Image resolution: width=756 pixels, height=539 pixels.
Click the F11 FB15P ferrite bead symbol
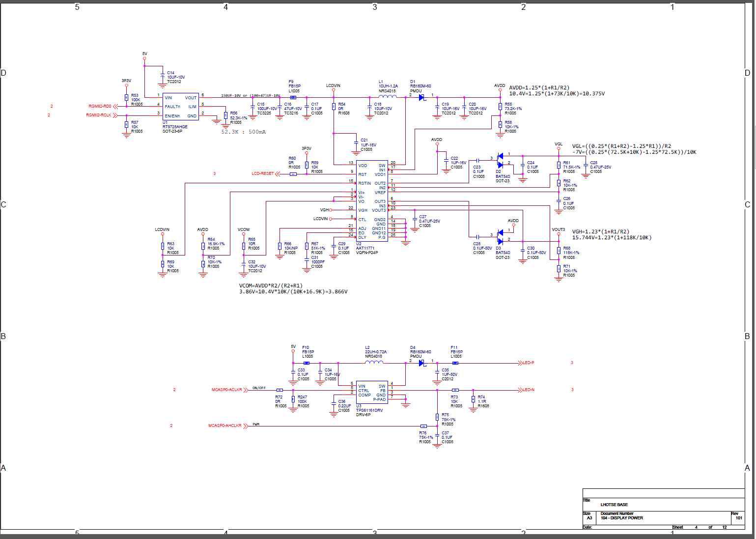coord(455,363)
